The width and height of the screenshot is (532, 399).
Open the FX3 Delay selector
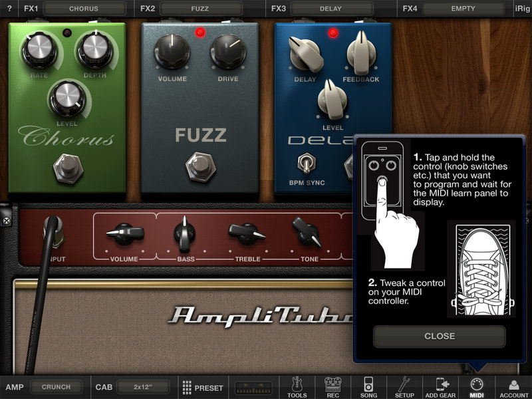point(331,9)
